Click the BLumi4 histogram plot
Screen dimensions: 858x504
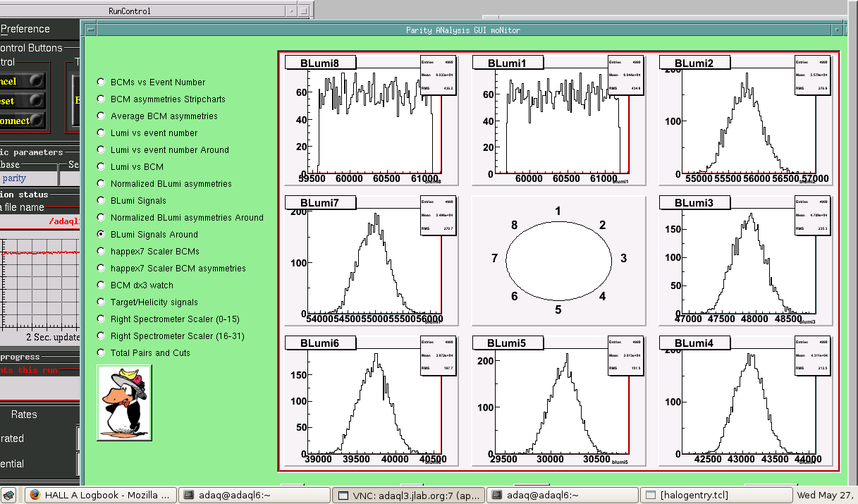[x=747, y=401]
